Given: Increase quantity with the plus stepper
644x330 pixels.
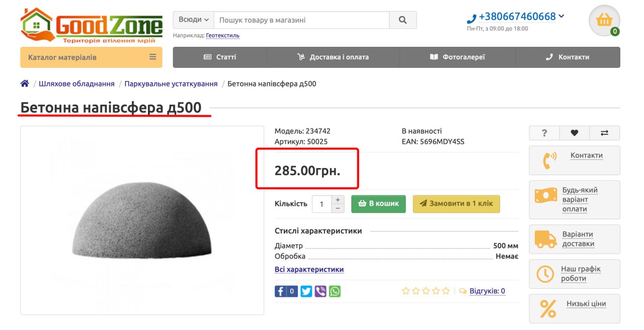Looking at the screenshot, I should 338,200.
